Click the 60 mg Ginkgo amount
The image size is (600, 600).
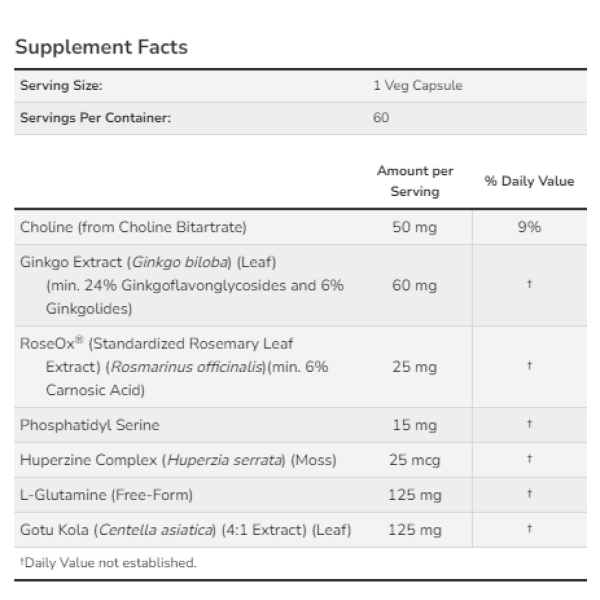pos(414,285)
